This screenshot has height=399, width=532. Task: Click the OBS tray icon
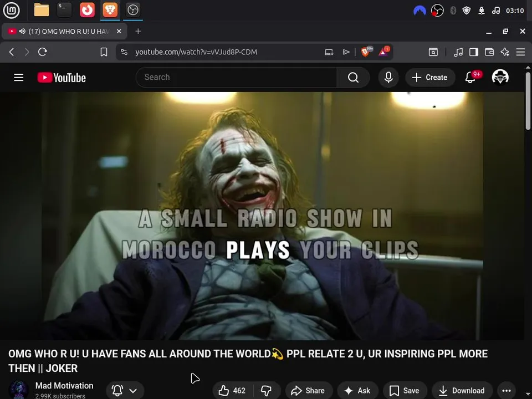coord(437,11)
